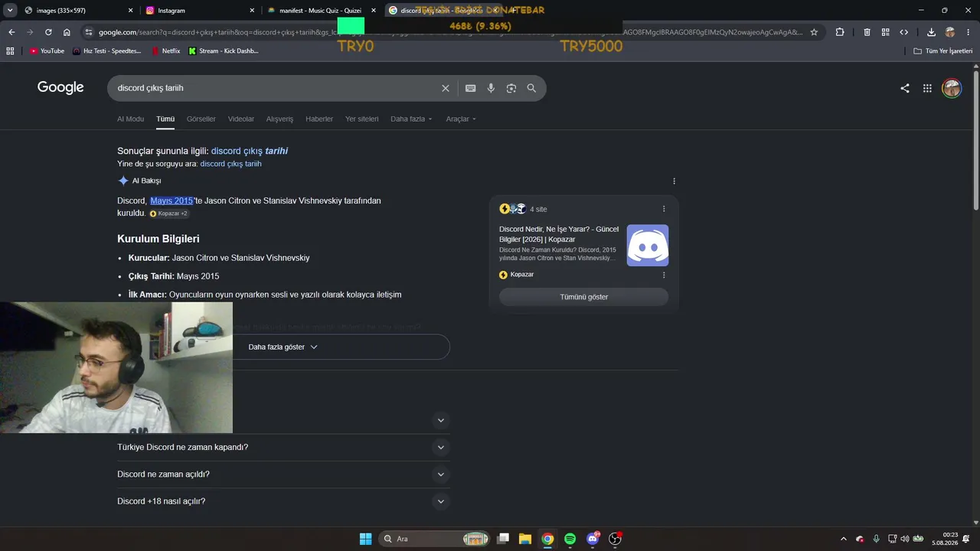Expand 'Türkiye Discord ne zaman kapandı?' question
This screenshot has height=551, width=980.
coord(283,448)
